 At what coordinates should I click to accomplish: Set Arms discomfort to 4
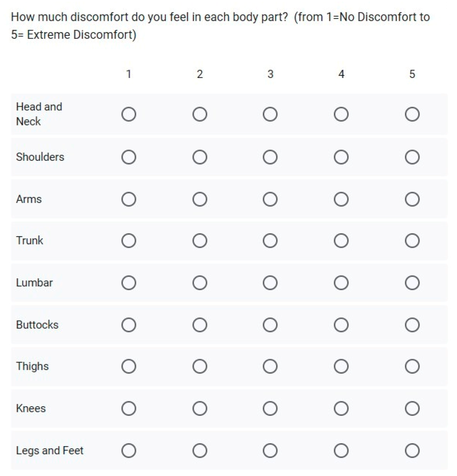[x=341, y=199]
